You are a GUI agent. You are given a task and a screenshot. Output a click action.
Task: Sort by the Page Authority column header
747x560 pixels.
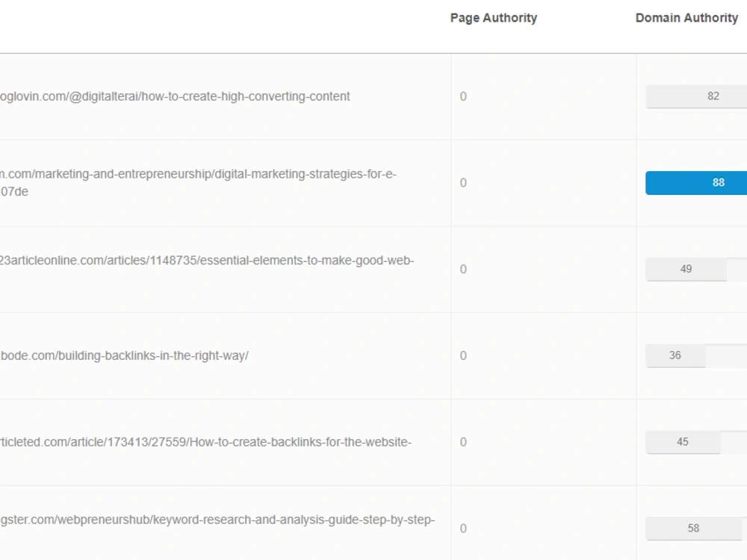click(494, 18)
